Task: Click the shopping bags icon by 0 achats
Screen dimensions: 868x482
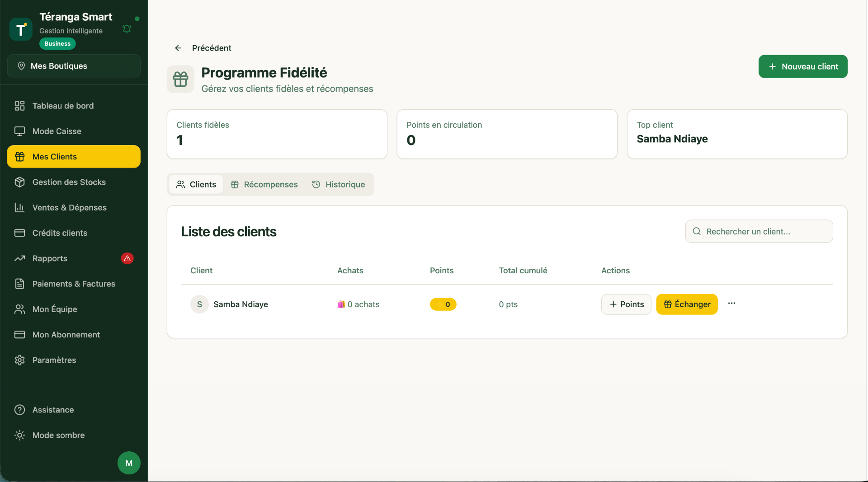Action: point(341,304)
